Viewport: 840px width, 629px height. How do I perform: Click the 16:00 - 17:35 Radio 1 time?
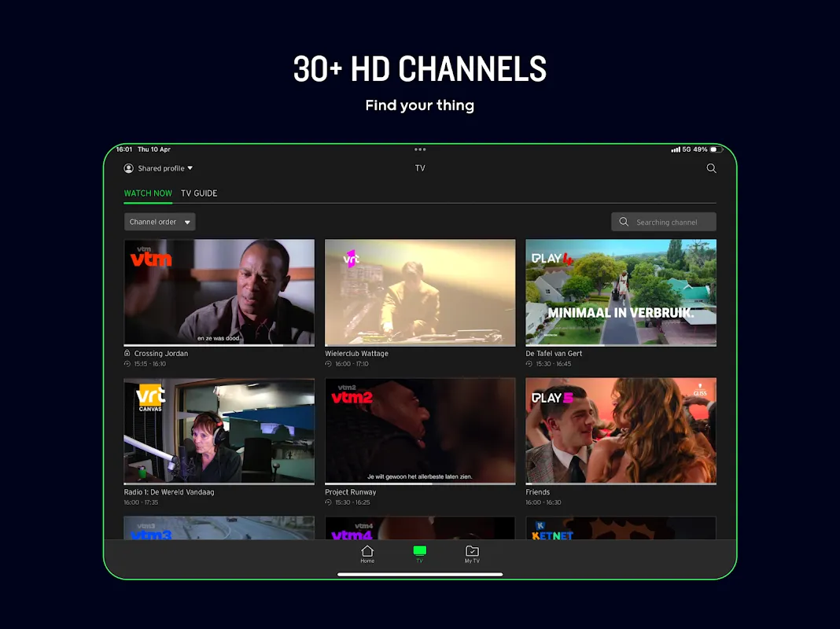(x=141, y=502)
